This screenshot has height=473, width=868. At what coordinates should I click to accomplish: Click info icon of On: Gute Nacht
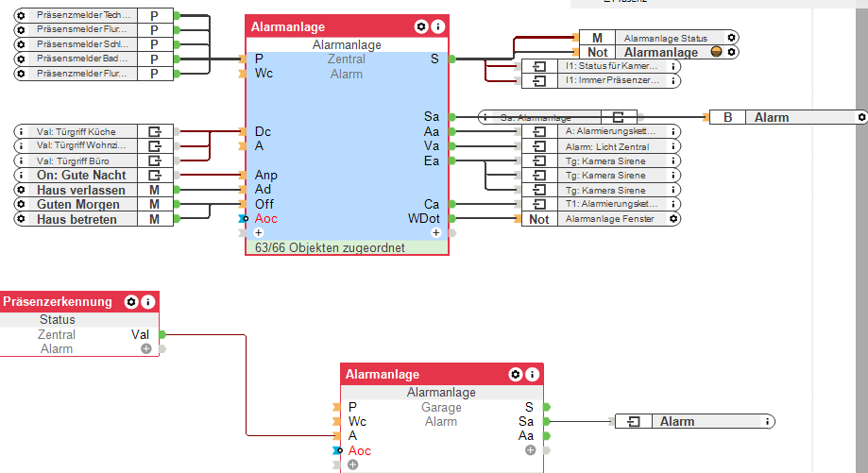[21, 176]
